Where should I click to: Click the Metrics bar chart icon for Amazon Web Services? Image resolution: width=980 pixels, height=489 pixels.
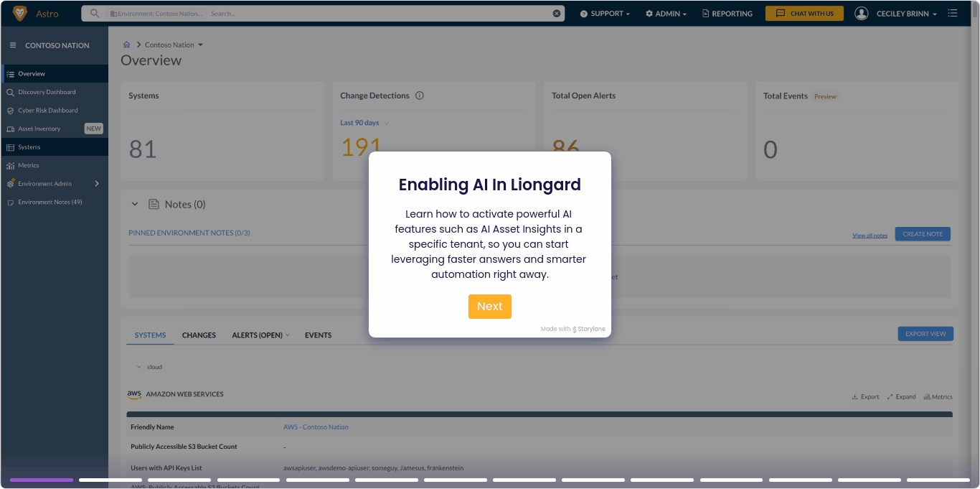click(x=927, y=397)
